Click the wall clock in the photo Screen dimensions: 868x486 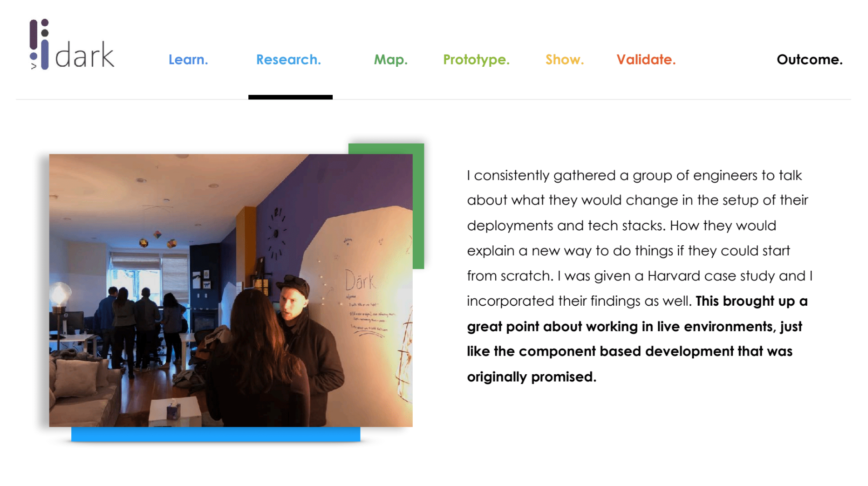(276, 234)
